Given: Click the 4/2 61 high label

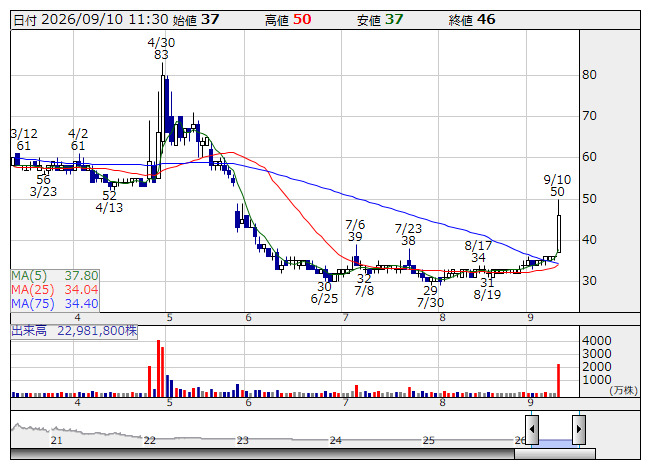Looking at the screenshot, I should (x=78, y=139).
